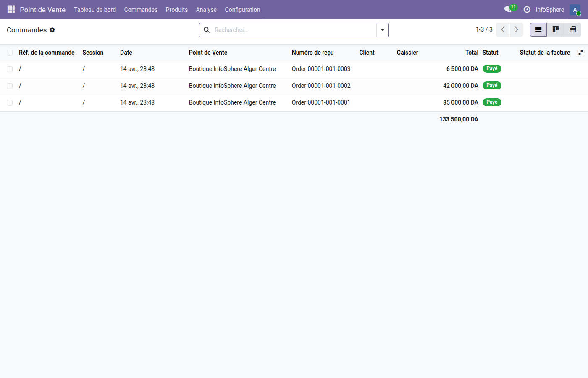Check the select-all orders checkbox
Viewport: 588px width, 378px height.
pyautogui.click(x=10, y=52)
